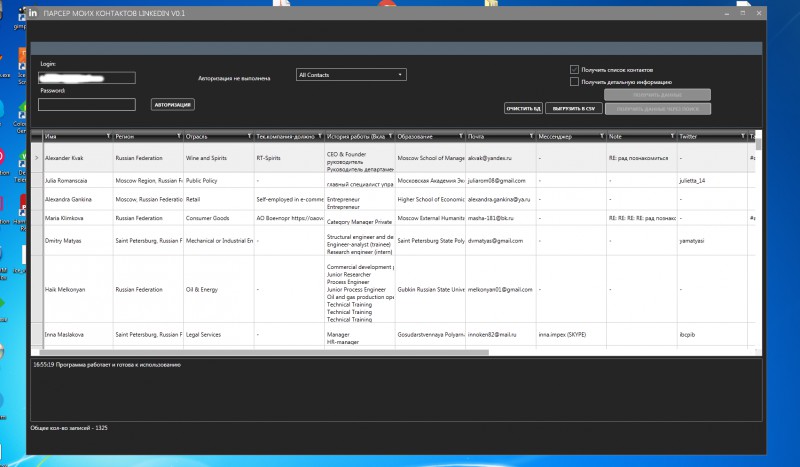Click the Public Policy industry cell
This screenshot has width=800, height=467.
click(219, 180)
